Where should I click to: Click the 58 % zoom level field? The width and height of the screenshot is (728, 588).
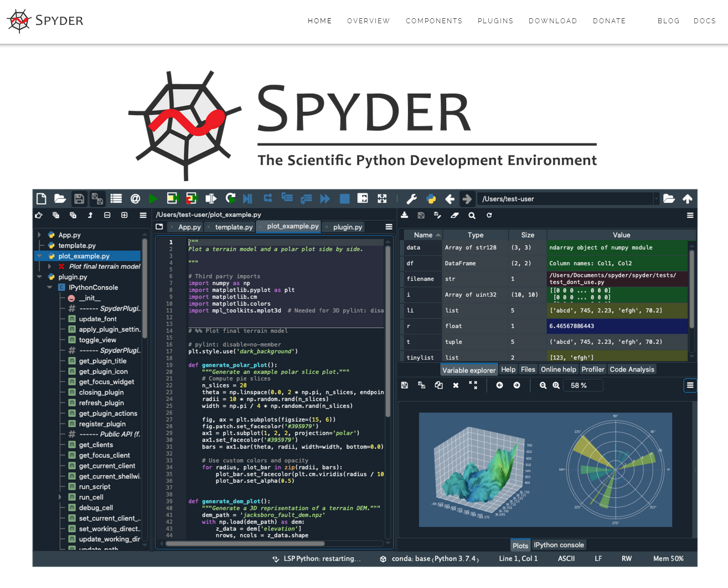(x=583, y=385)
